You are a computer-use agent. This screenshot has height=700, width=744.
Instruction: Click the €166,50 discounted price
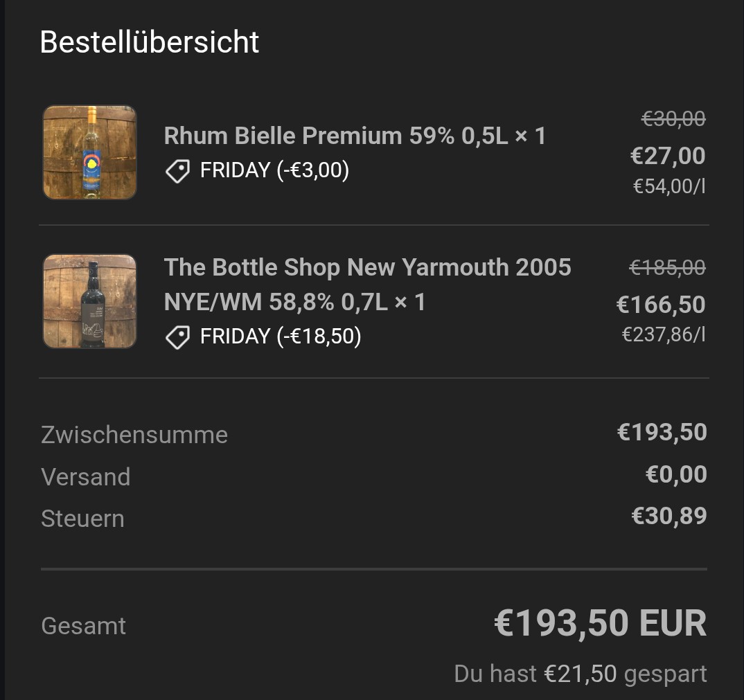coord(661,304)
